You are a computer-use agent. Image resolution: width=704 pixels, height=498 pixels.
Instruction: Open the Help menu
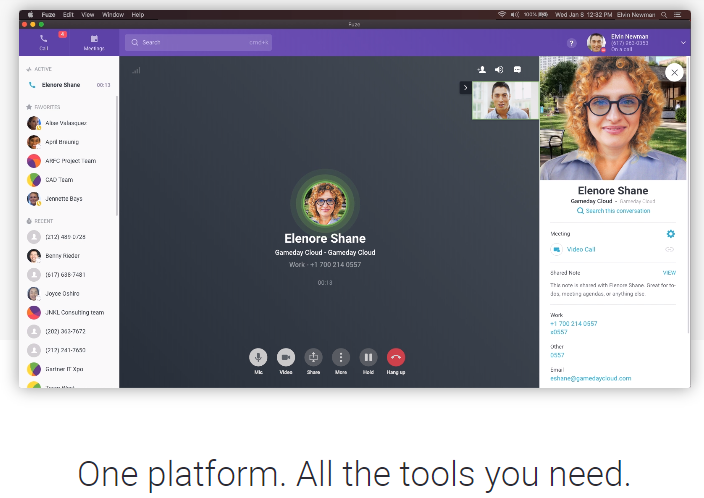(138, 14)
